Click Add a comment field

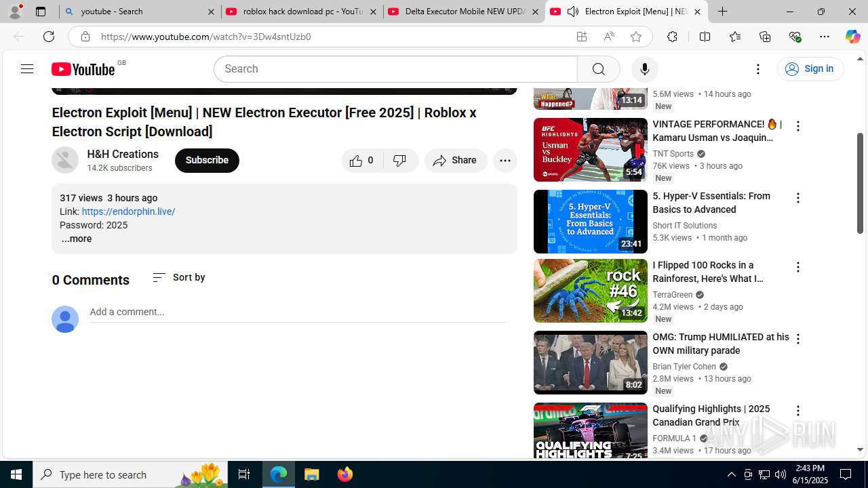(x=298, y=312)
